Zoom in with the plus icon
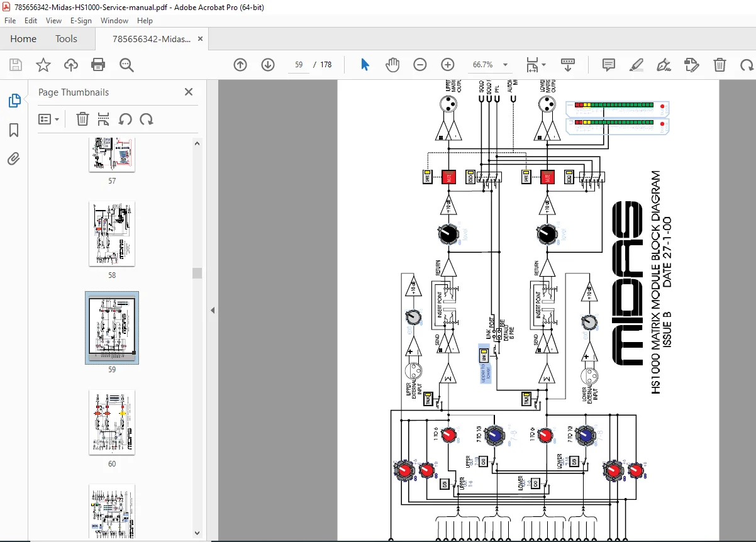The height and width of the screenshot is (542, 756). click(448, 65)
